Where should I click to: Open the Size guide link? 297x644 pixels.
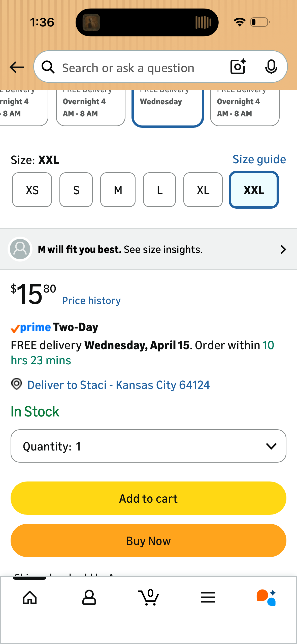pyautogui.click(x=259, y=159)
